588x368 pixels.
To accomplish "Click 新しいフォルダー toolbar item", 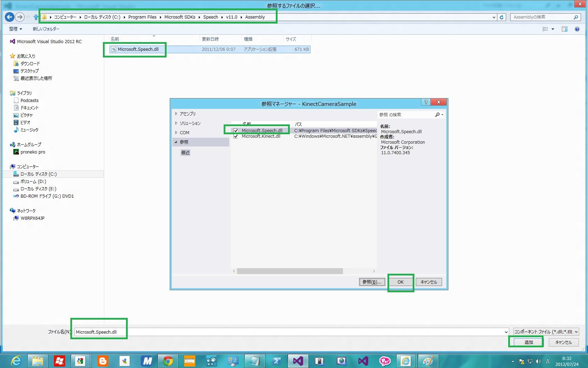I will tap(46, 29).
